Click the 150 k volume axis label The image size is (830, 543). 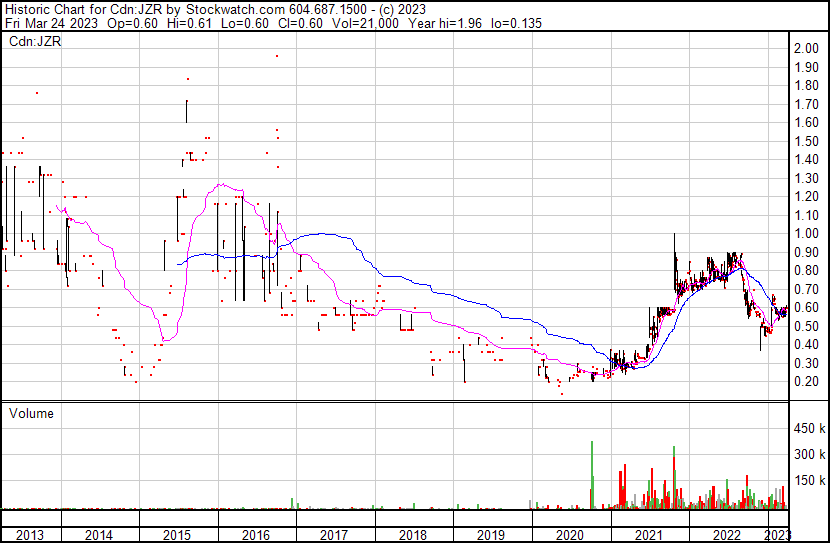coord(809,480)
